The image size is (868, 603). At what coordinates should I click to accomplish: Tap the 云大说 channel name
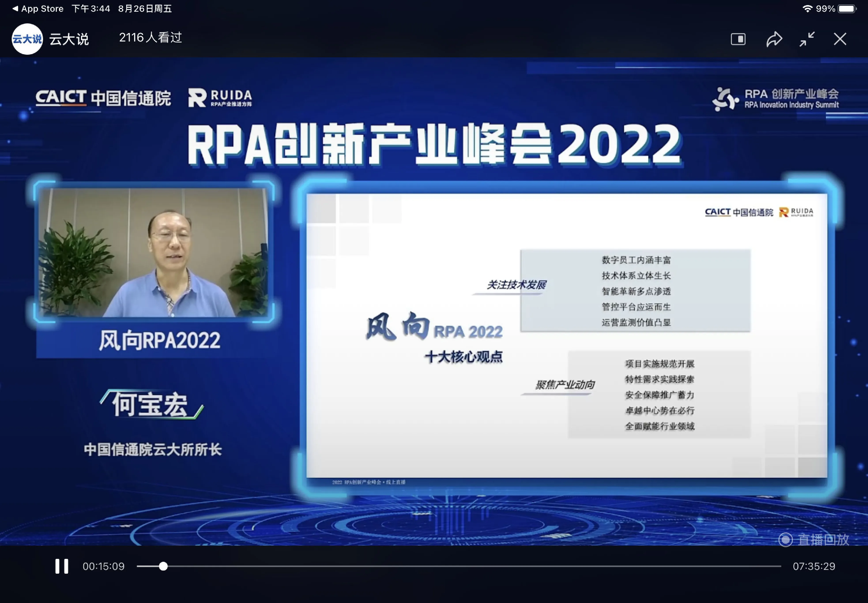point(69,39)
